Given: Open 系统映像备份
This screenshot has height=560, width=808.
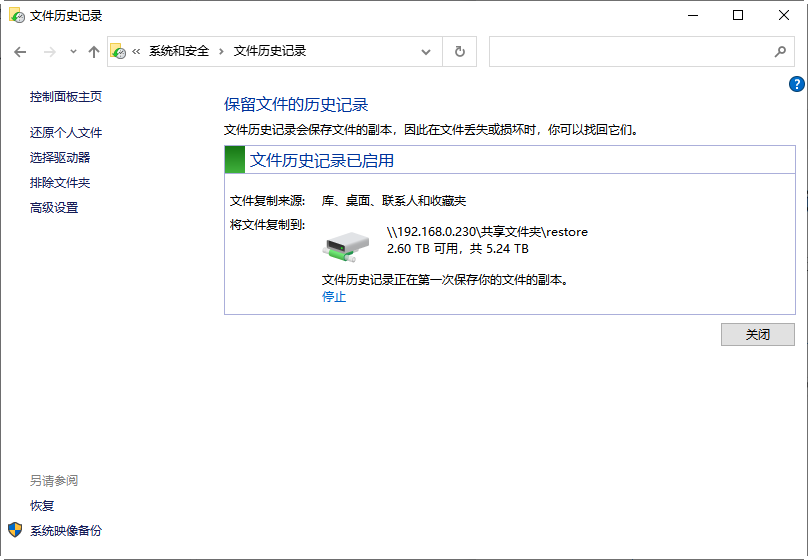Looking at the screenshot, I should (x=66, y=531).
